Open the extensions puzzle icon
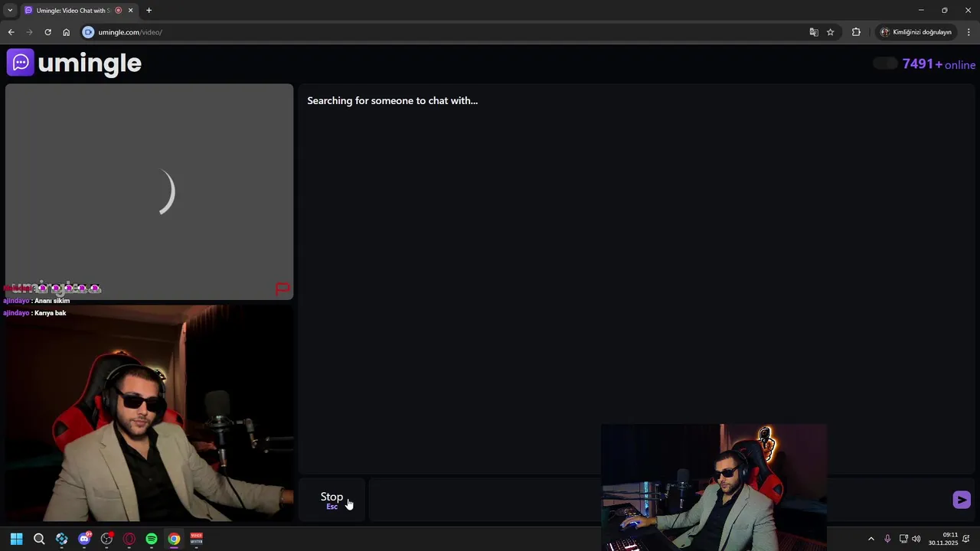Screen dimensions: 980x551 click(856, 32)
